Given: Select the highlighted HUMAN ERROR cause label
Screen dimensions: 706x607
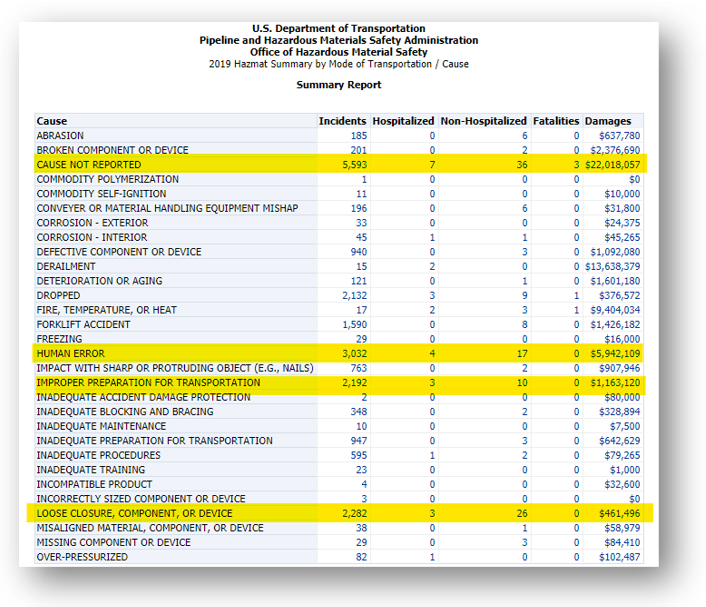Looking at the screenshot, I should pos(69,353).
